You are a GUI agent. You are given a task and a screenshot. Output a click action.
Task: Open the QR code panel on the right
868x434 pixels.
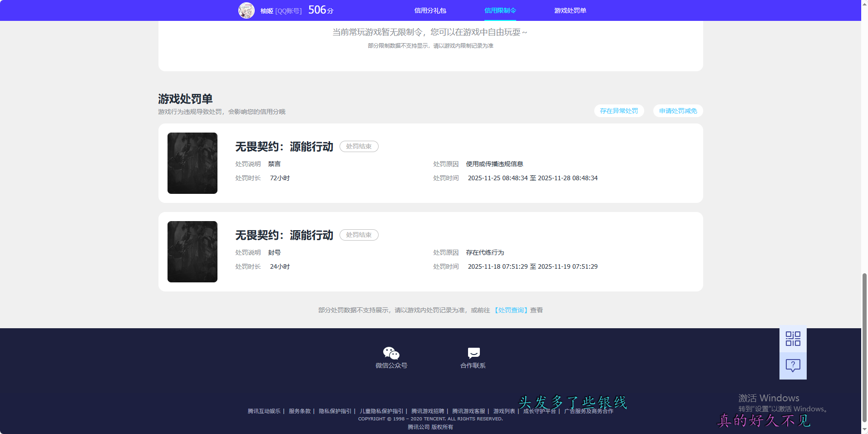coord(792,339)
